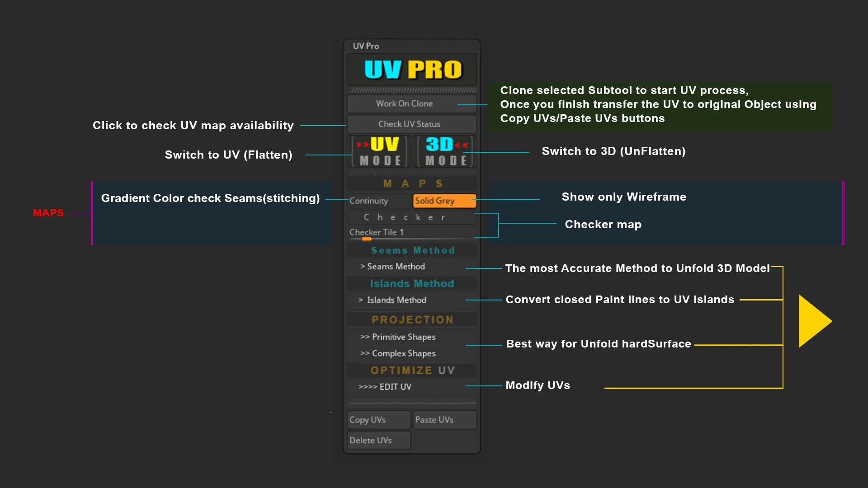Image resolution: width=868 pixels, height=488 pixels.
Task: Select the MAPS section header
Action: pos(411,183)
